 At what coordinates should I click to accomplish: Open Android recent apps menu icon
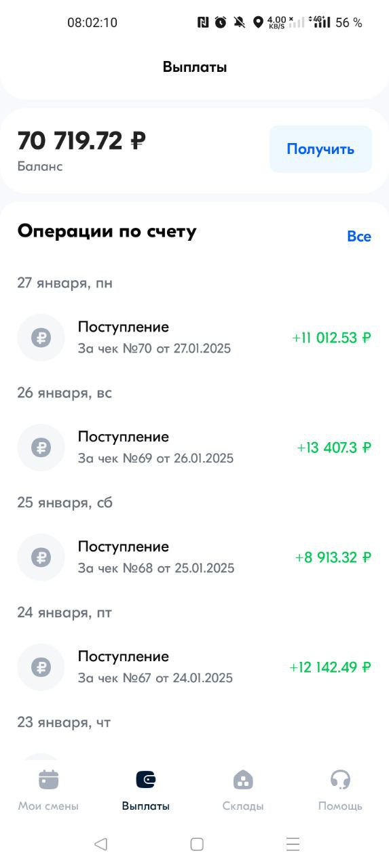(x=293, y=844)
